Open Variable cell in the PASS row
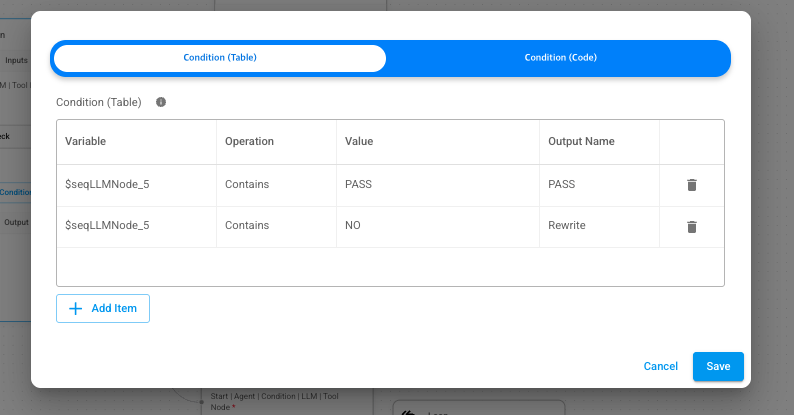Image resolution: width=794 pixels, height=415 pixels. click(136, 185)
